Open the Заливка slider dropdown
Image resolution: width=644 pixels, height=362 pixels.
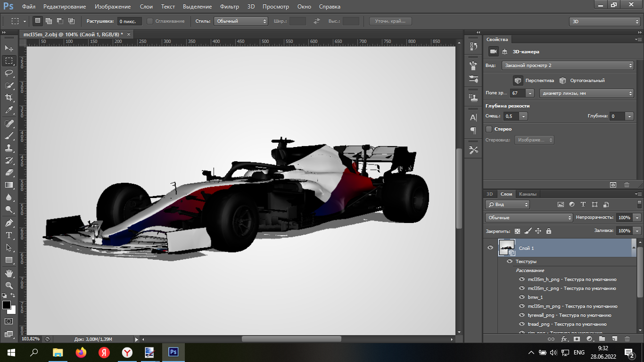pyautogui.click(x=637, y=231)
